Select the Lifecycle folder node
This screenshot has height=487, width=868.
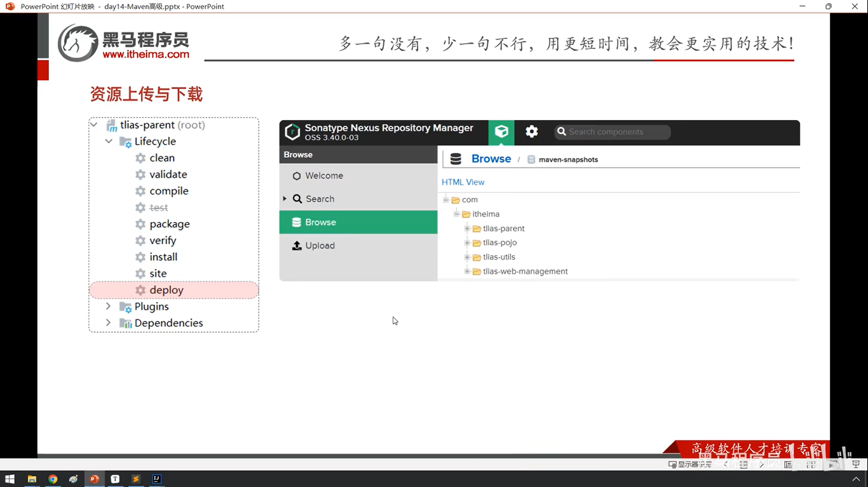point(155,142)
